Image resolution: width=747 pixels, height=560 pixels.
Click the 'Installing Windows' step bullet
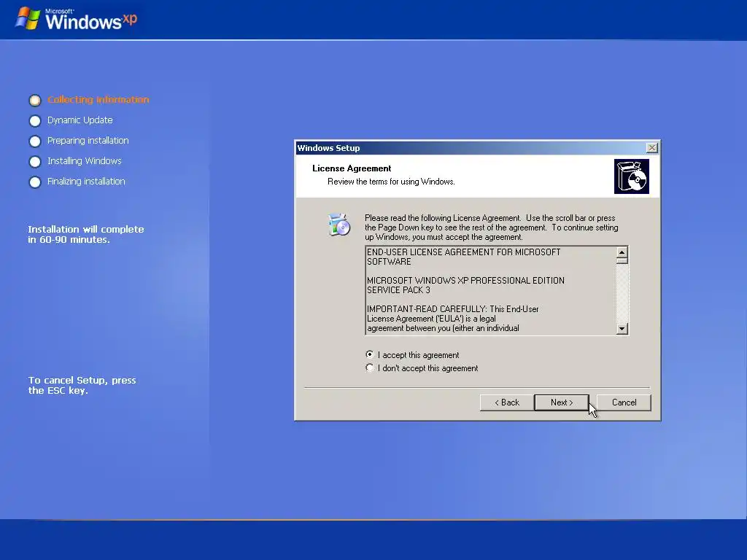coord(35,162)
